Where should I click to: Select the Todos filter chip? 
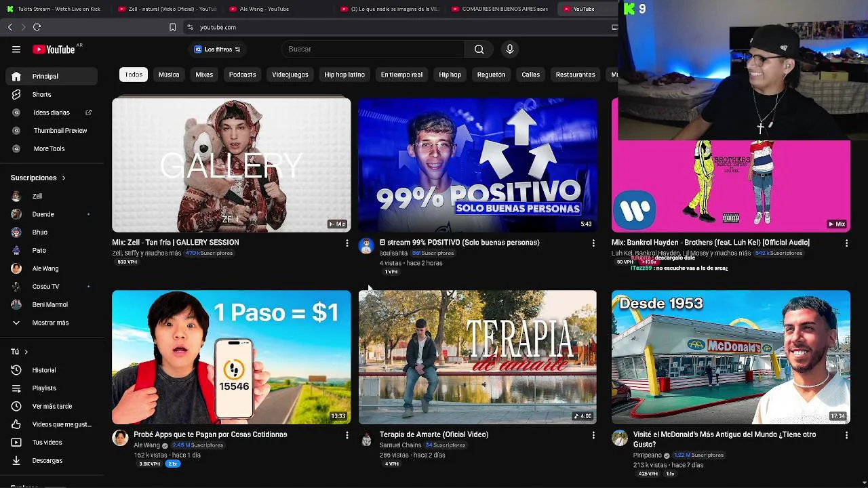134,75
